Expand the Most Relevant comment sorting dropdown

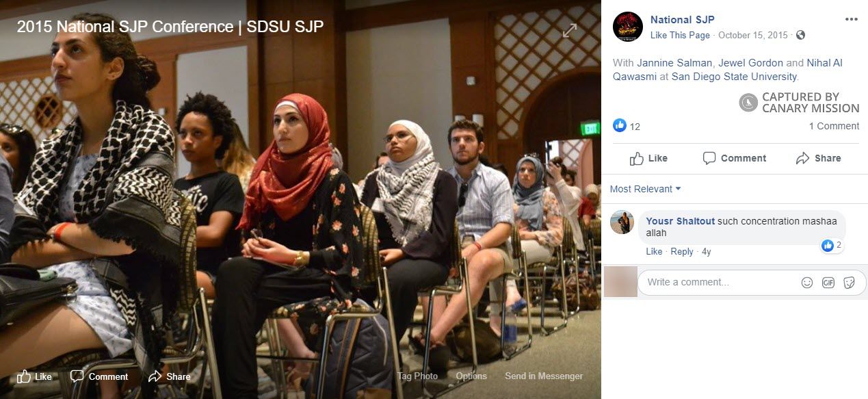[645, 189]
